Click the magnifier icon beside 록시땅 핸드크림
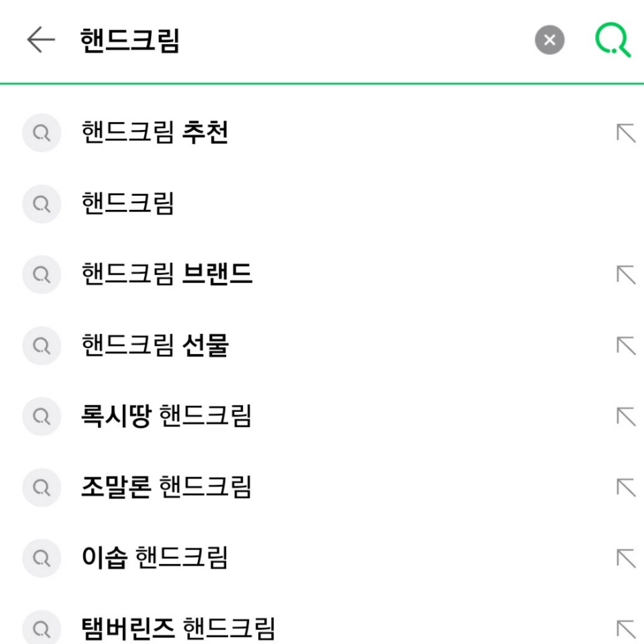Screen dimensions: 644x644 [x=42, y=416]
